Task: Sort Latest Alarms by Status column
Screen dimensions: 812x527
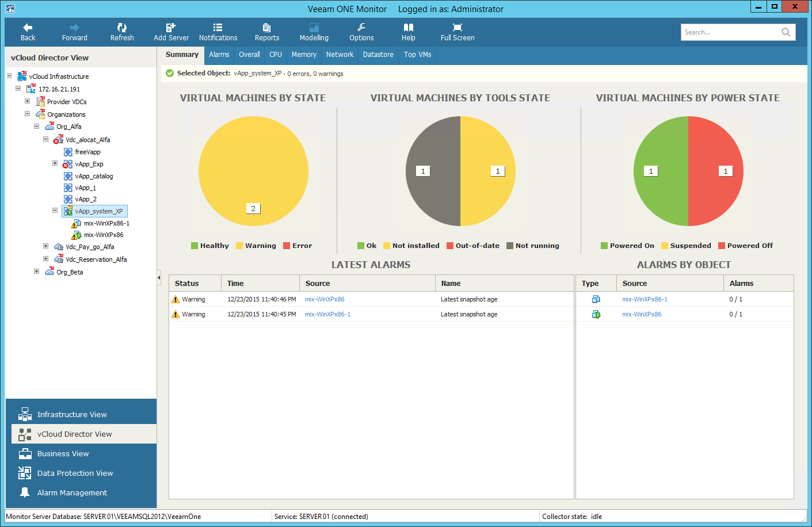Action: click(x=195, y=283)
